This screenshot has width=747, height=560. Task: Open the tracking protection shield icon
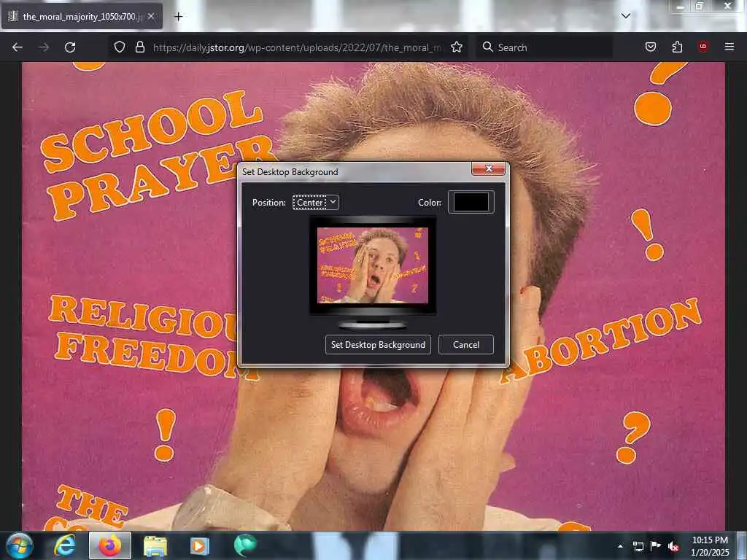pos(120,47)
